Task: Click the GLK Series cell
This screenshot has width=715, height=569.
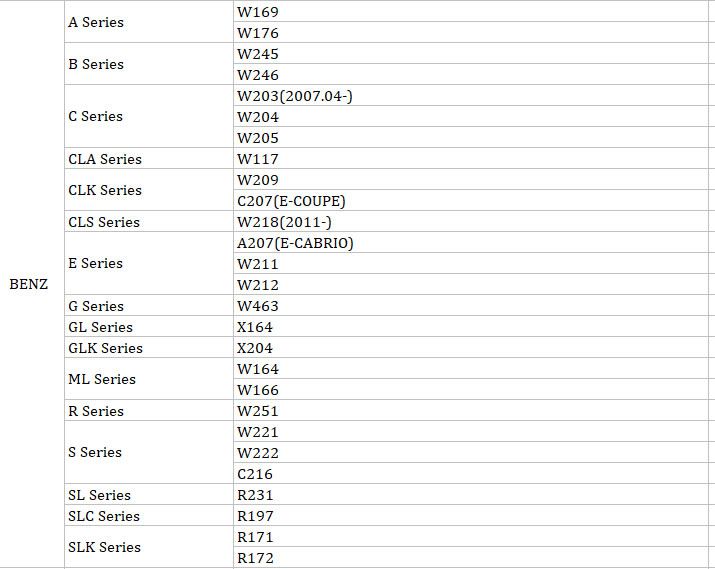Action: coord(105,348)
